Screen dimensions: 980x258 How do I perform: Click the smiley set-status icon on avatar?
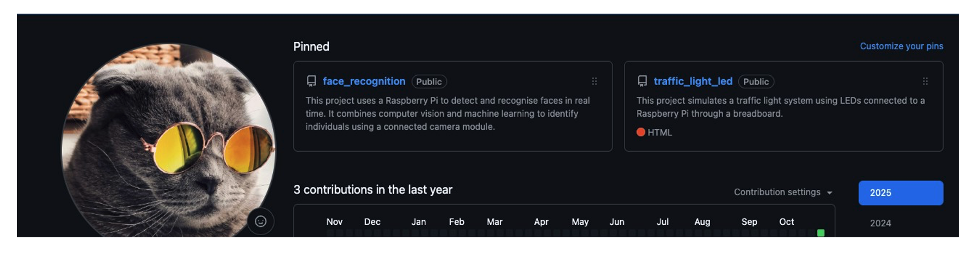(x=260, y=221)
